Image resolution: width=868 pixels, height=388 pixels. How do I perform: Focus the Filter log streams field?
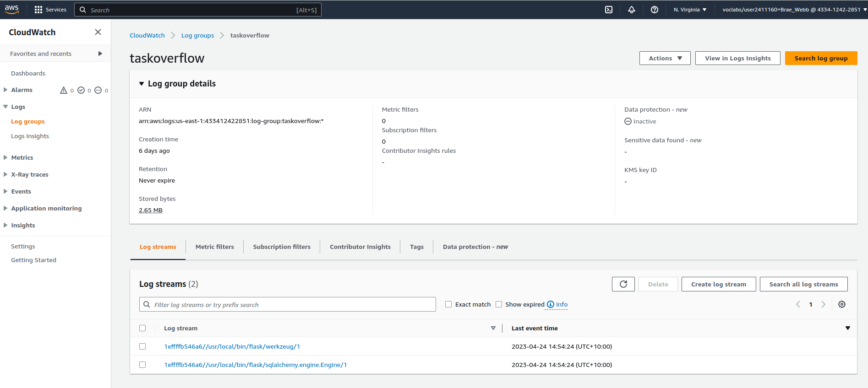click(288, 304)
